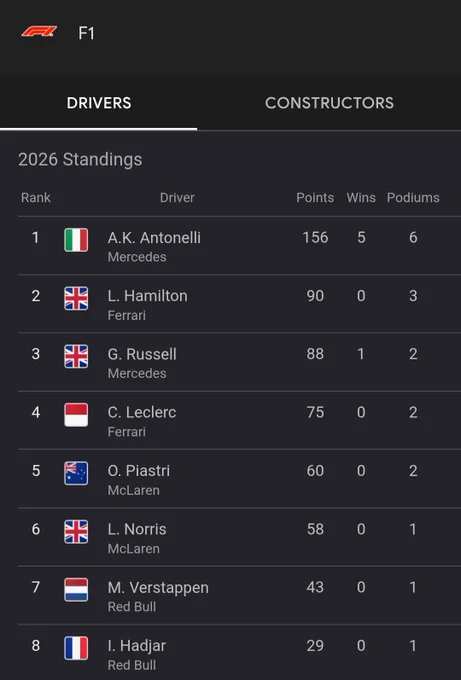Click the French flag beside I. Hadjar
Screen dimensions: 461x680
[x=76, y=648]
